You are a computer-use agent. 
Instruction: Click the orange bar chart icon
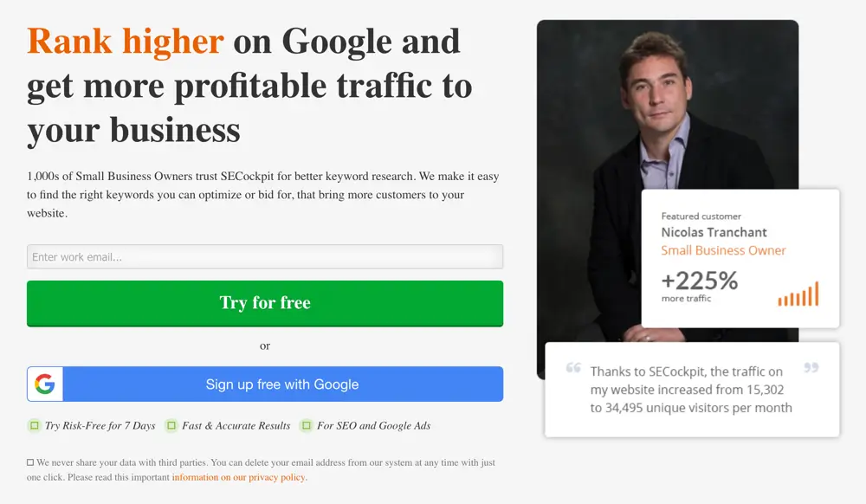[x=798, y=294]
